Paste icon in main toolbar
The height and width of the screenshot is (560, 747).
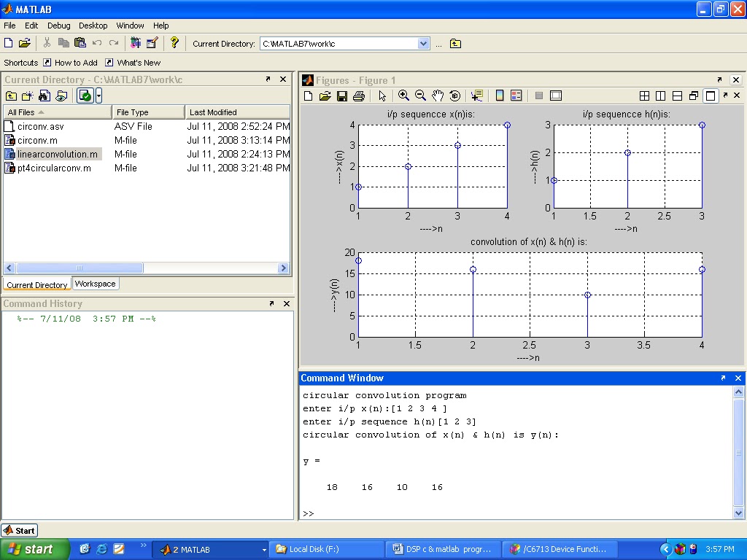click(x=80, y=43)
